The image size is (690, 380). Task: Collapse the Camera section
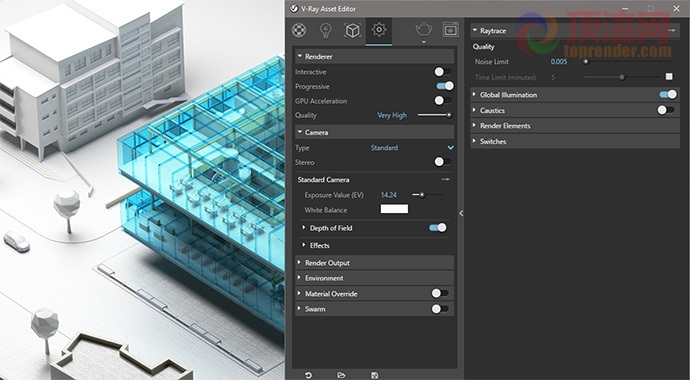coord(300,132)
